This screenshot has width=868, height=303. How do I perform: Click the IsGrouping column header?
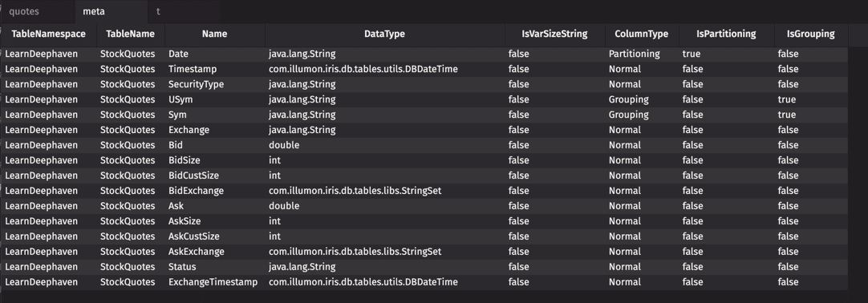click(810, 34)
